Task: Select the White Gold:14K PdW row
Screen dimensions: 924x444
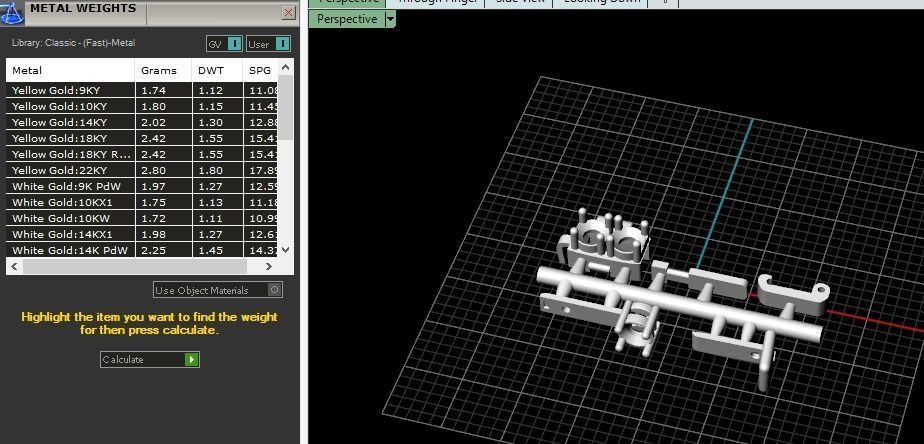Action: pos(142,250)
